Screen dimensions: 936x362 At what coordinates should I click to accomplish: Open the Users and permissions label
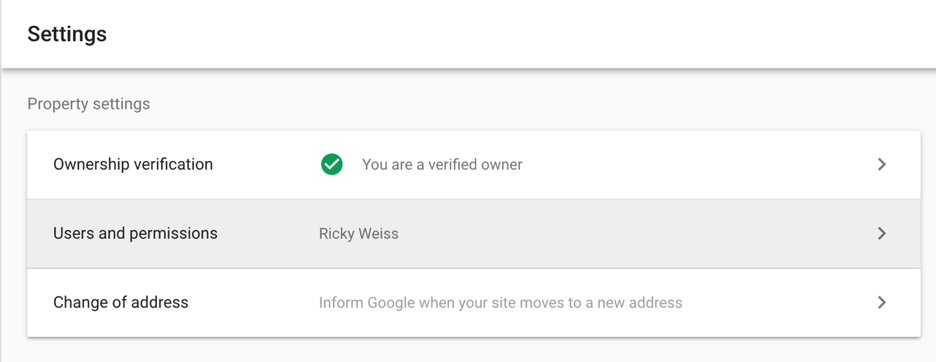[136, 233]
